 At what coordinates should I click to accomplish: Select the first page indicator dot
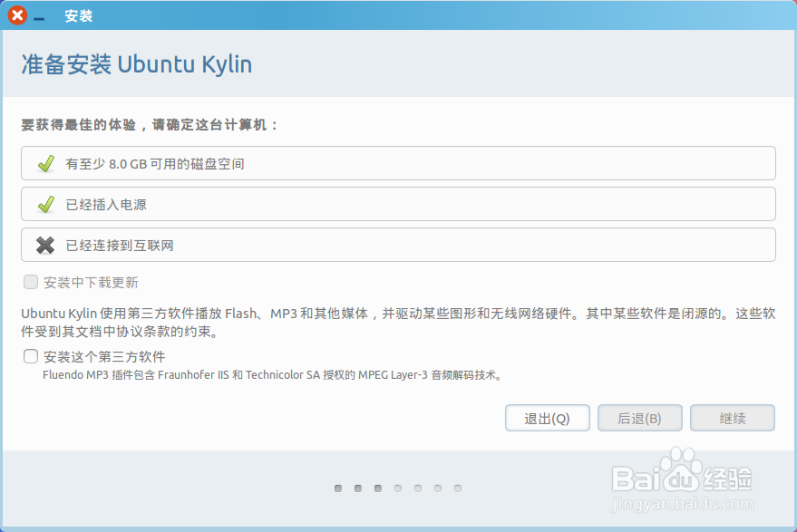pos(339,488)
